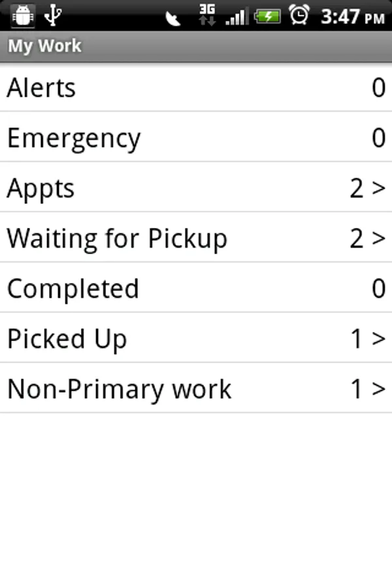Expand Appts using its chevron arrow

pyautogui.click(x=379, y=188)
